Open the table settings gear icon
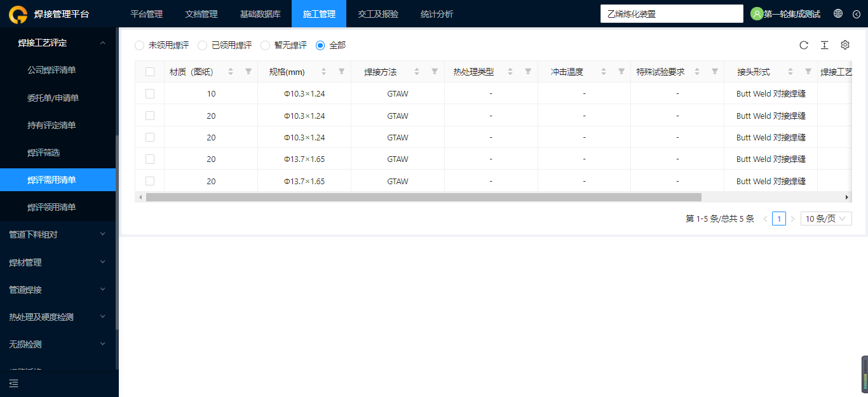868x397 pixels. [x=845, y=45]
